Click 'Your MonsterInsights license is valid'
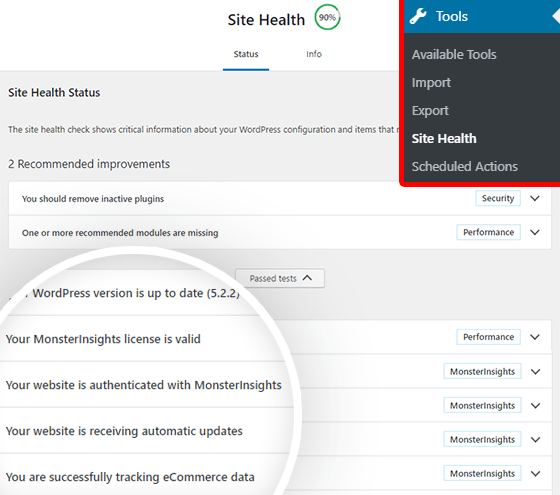This screenshot has width=560, height=495. click(x=103, y=339)
